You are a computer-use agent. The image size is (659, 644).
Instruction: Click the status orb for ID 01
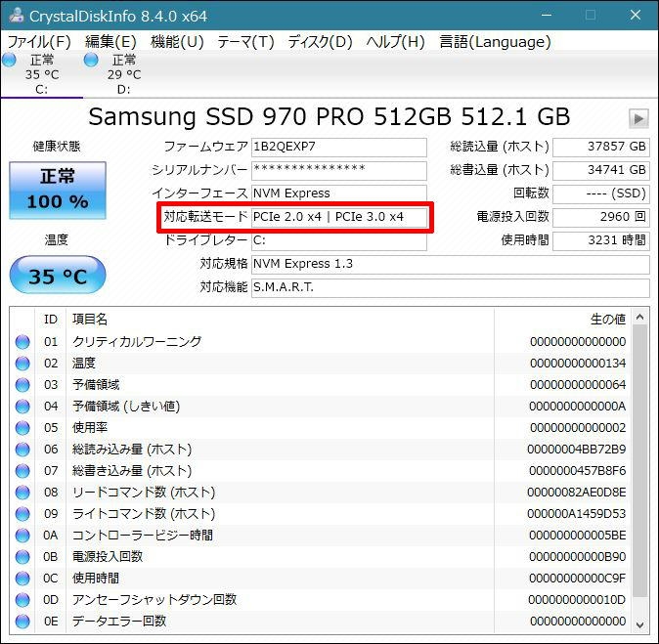point(22,342)
